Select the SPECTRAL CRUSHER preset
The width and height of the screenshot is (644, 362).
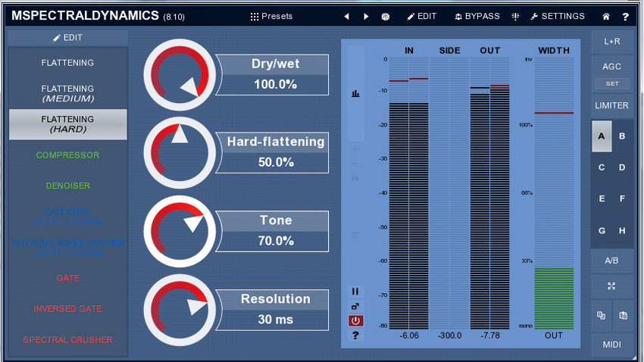click(67, 340)
